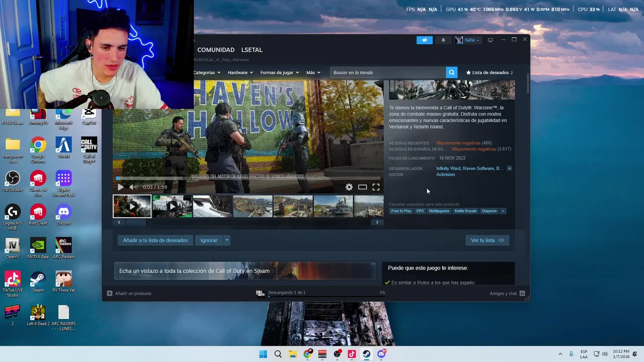This screenshot has width=644, height=362.
Task: Mute trailer video volume
Action: (132, 187)
